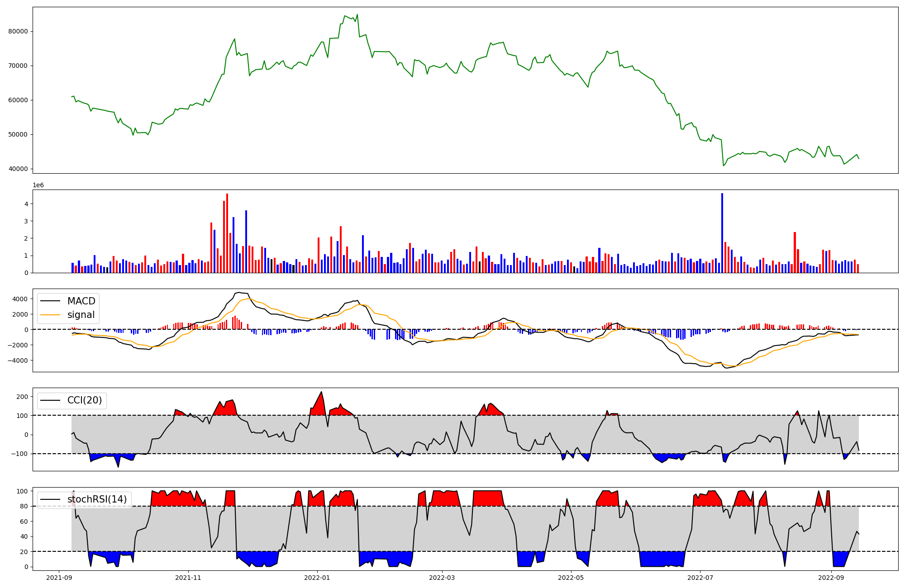Image resolution: width=905 pixels, height=588 pixels.
Task: Click the 1e6 volume scale label
Action: [38, 185]
